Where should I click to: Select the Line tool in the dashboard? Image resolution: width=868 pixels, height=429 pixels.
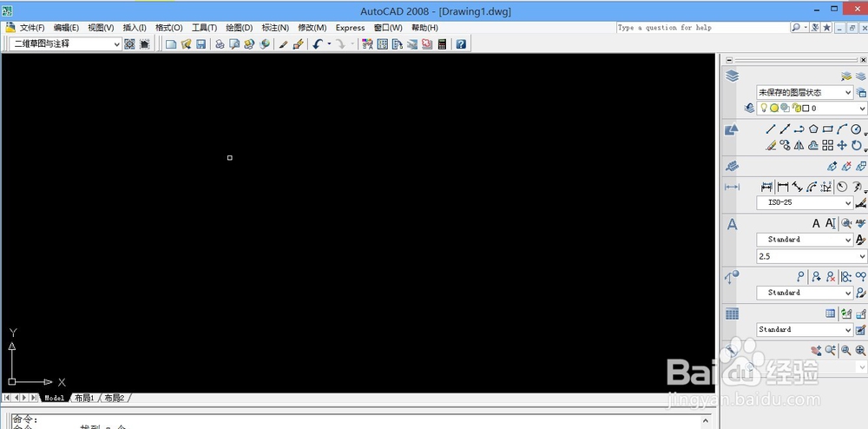tap(771, 129)
